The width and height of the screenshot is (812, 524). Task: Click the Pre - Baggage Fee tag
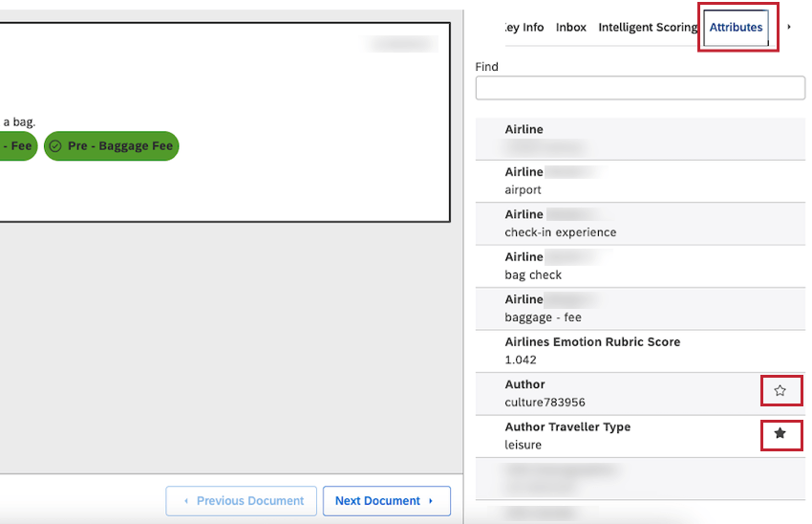(112, 146)
